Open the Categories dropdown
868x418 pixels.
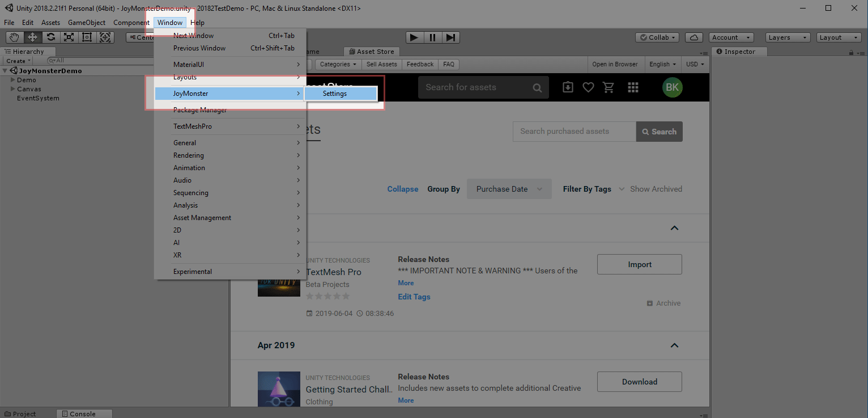(338, 64)
